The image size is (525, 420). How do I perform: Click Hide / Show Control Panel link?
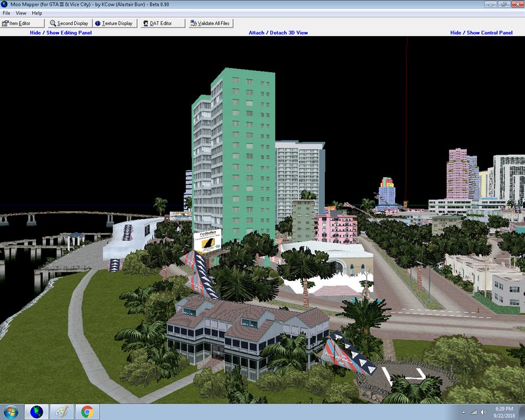(481, 33)
